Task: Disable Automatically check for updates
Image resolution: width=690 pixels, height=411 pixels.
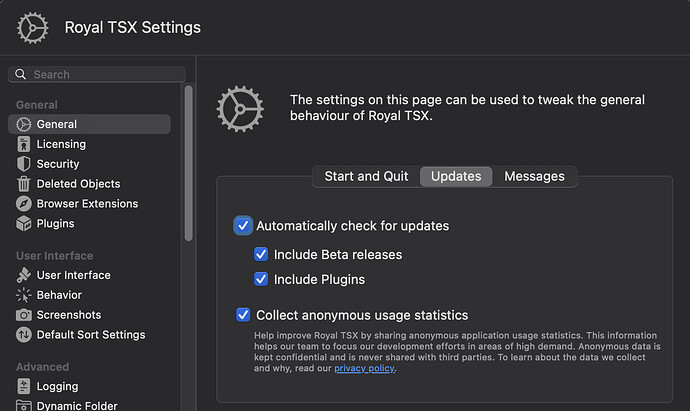Action: (x=243, y=226)
